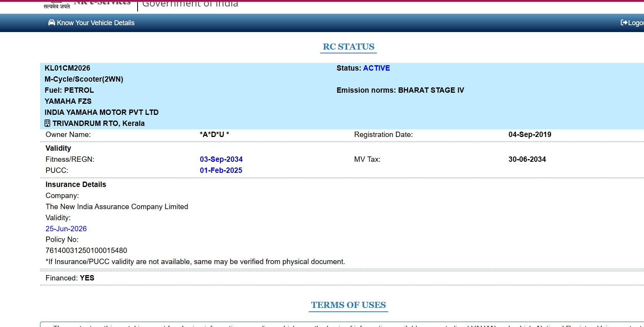Image resolution: width=644 pixels, height=327 pixels.
Task: Click the Validity section heading above Fitness/REGN
Action: (x=58, y=148)
